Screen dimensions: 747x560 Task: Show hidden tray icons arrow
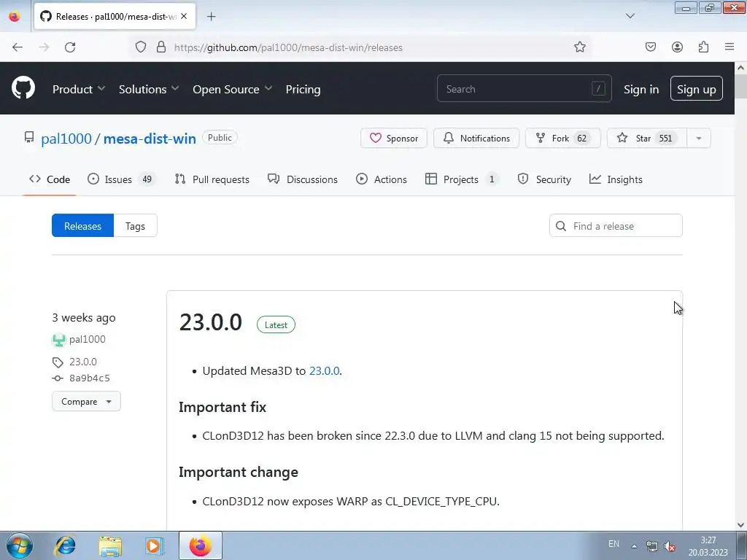[634, 546]
